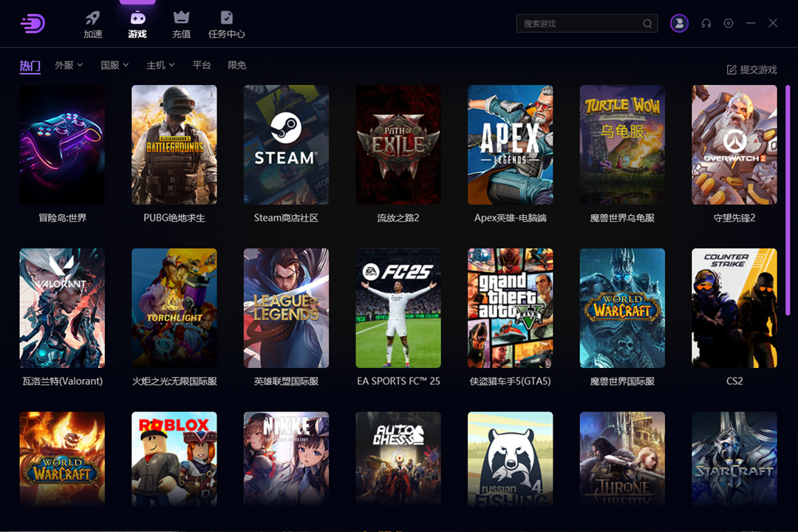Open the Roblox game cover
Viewport: 798px width, 532px height.
174,459
